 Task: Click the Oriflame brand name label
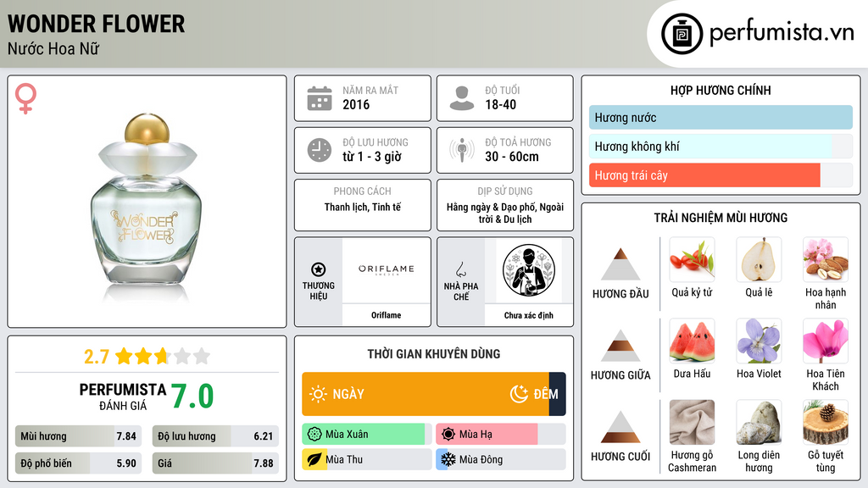(387, 315)
